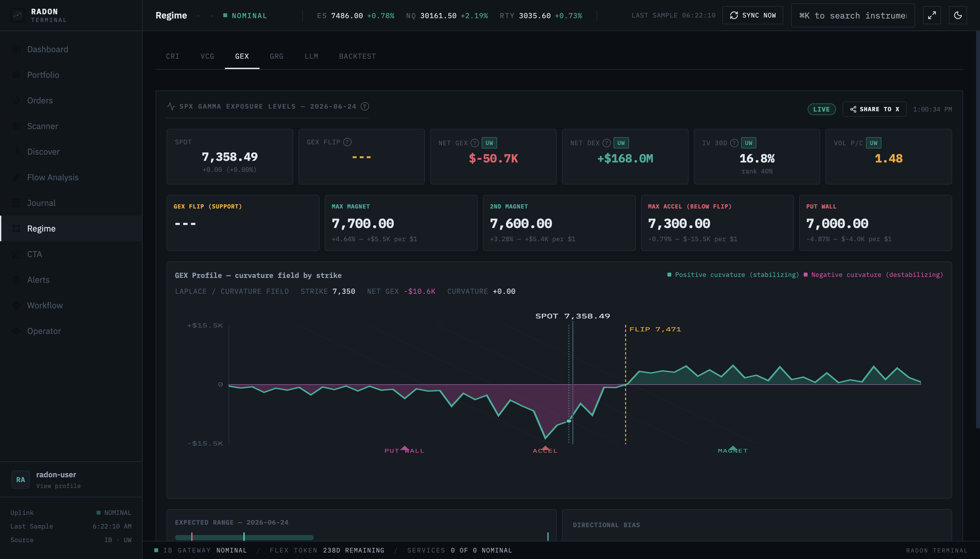This screenshot has width=980, height=559.
Task: Click the fullscreen expand icon
Action: click(x=932, y=15)
